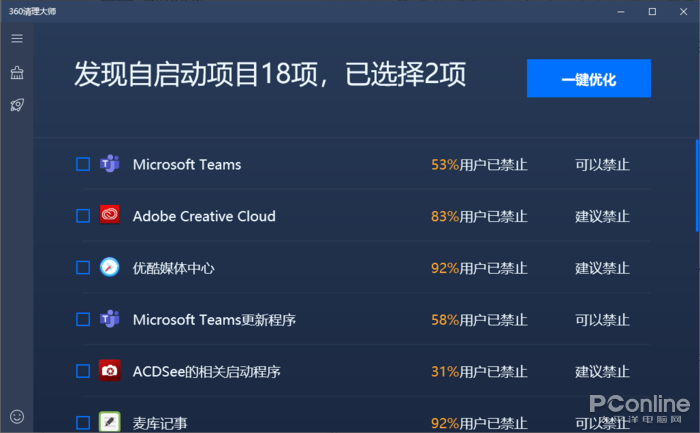This screenshot has height=433, width=700.
Task: Select the Adobe Creative Cloud label
Action: pyautogui.click(x=204, y=216)
